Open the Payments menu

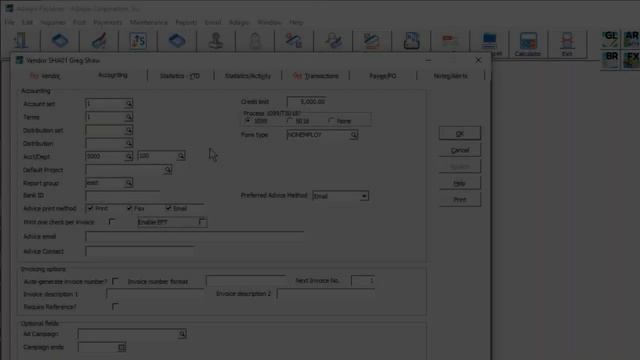[x=108, y=22]
